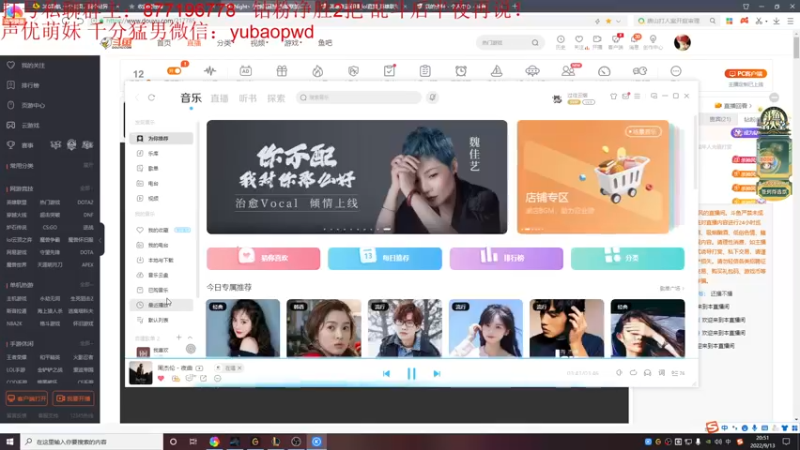Click the song recognition microphone icon
The image size is (800, 450).
(x=432, y=97)
